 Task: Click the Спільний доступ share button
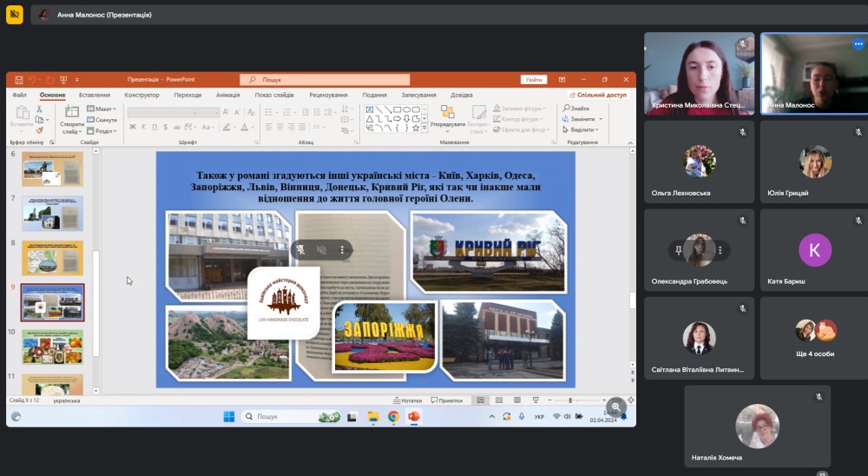pyautogui.click(x=597, y=95)
